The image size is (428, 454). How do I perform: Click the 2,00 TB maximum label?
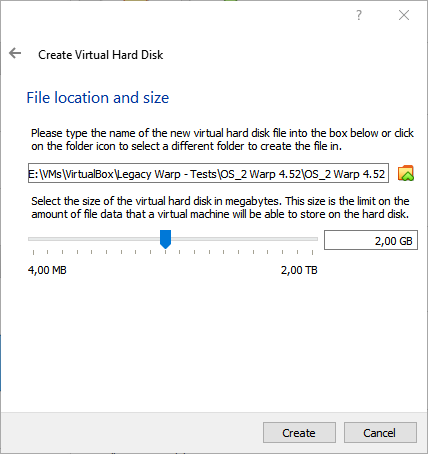tap(299, 270)
